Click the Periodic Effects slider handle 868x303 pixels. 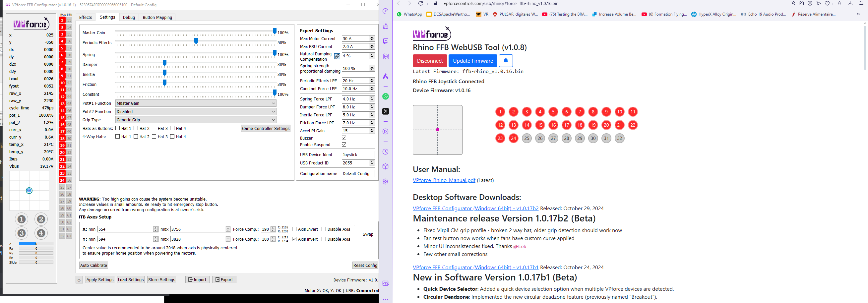coord(196,41)
